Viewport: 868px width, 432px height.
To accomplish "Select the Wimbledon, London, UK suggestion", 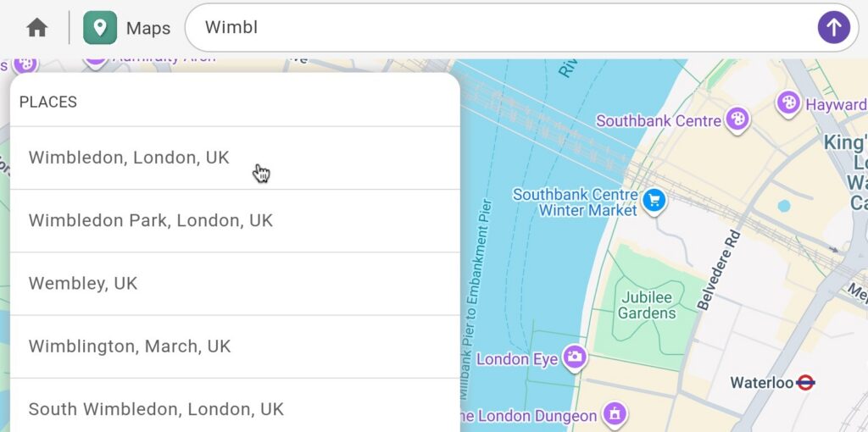I will pos(129,158).
